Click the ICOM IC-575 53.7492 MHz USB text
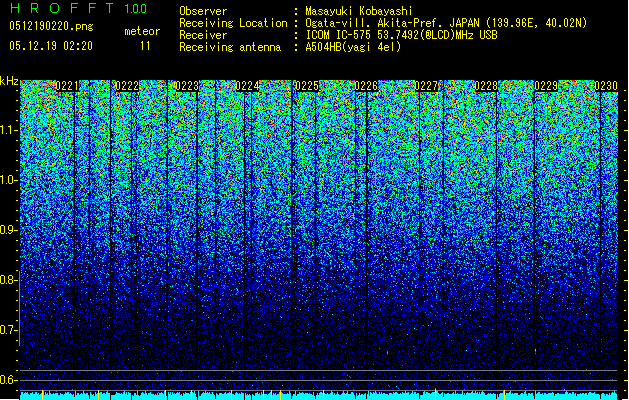Image resolution: width=629 pixels, height=400 pixels. 402,35
